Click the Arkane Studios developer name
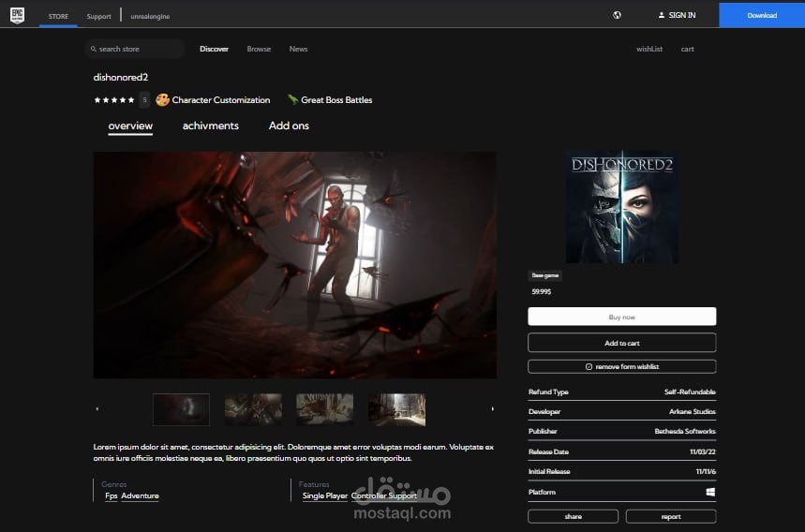The width and height of the screenshot is (805, 532). pos(692,411)
